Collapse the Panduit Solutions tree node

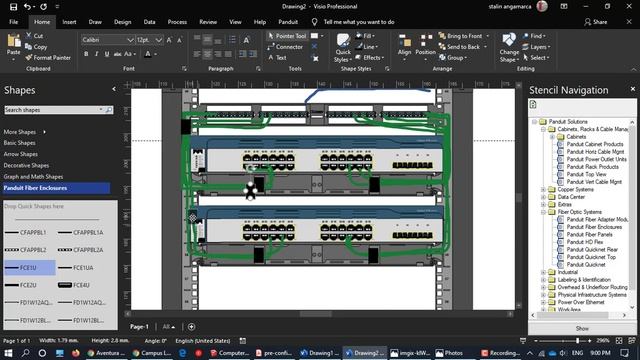tap(534, 122)
